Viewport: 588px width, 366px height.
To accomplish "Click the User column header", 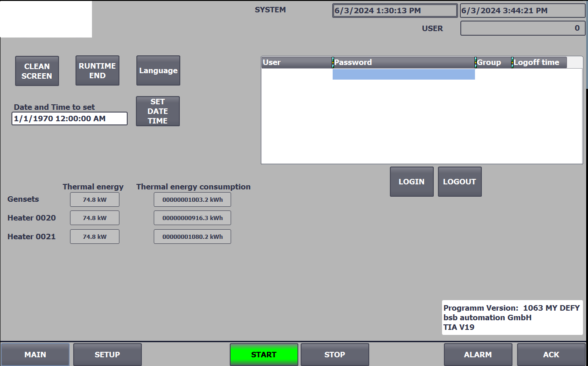I will pyautogui.click(x=296, y=63).
